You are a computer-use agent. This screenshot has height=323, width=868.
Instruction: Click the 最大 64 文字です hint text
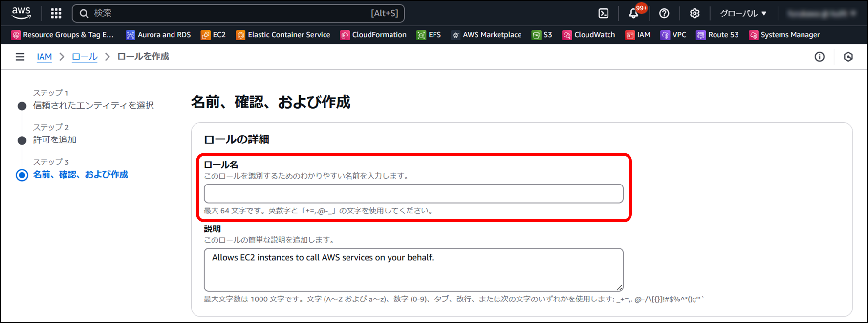319,211
